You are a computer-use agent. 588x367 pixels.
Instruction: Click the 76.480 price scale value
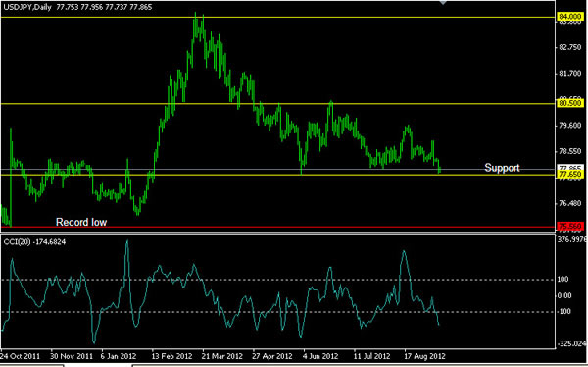(570, 203)
